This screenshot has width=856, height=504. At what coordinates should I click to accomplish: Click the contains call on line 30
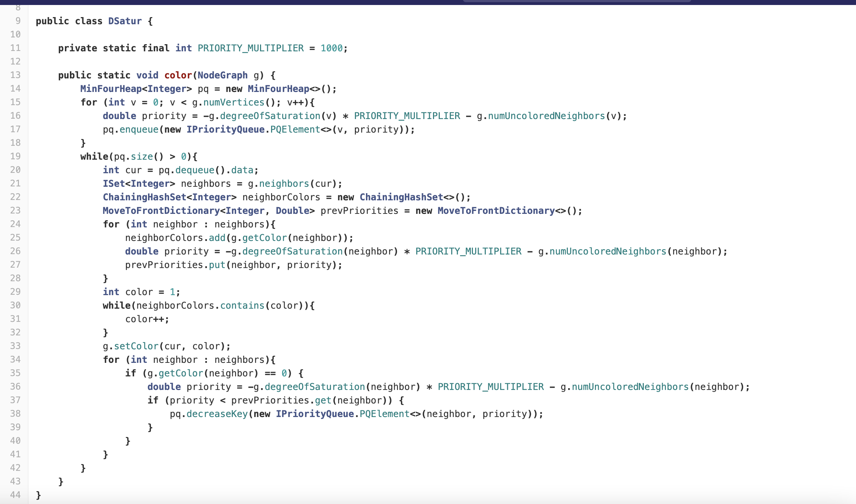tap(242, 305)
